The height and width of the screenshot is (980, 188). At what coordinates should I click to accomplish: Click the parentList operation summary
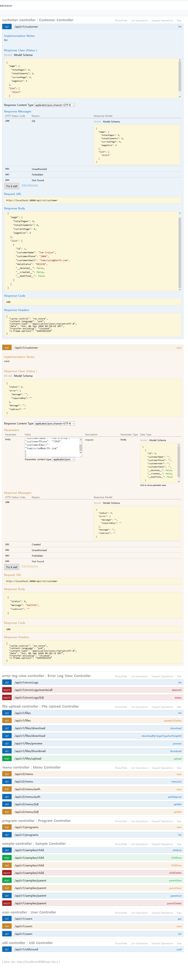click(x=176, y=896)
